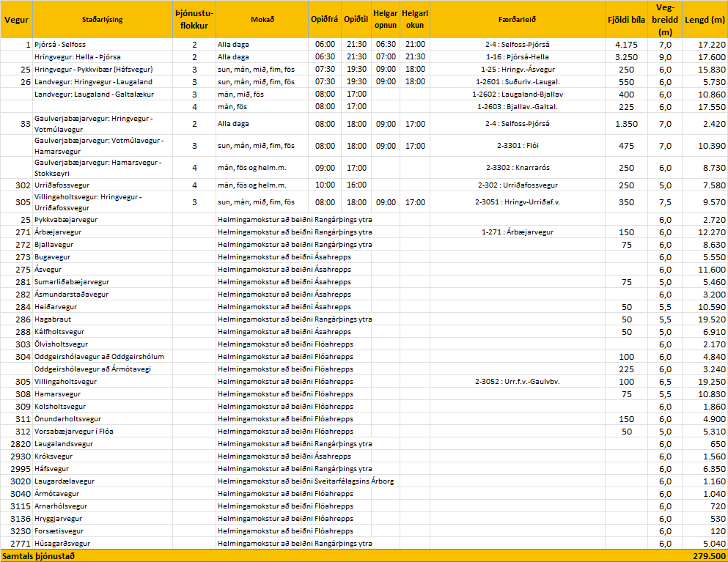Click the cell '1-2603 : Bjallav.-Galtal.'
The width and height of the screenshot is (728, 562).
click(517, 107)
